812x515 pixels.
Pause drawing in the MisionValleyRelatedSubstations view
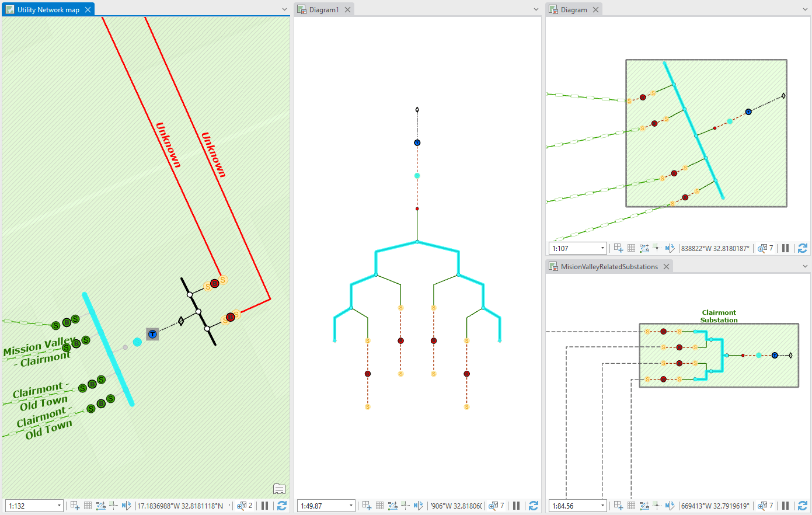(x=785, y=506)
